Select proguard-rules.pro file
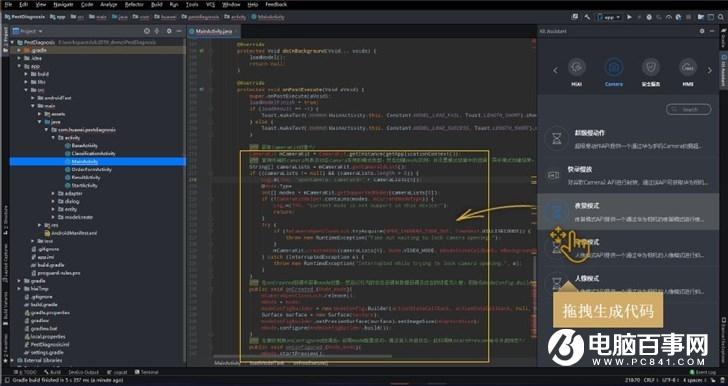This screenshot has height=386, width=728. (55, 273)
